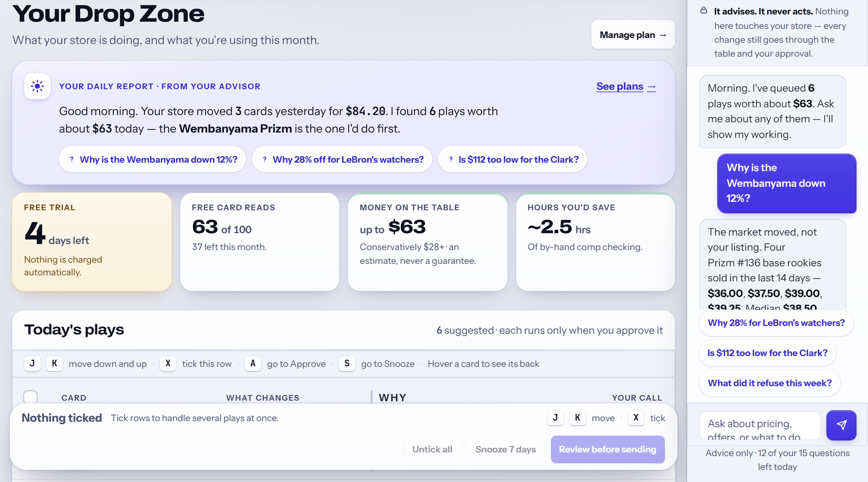Focus the 'Ask about pricing' chat input
The width and height of the screenshot is (868, 482).
click(x=759, y=425)
